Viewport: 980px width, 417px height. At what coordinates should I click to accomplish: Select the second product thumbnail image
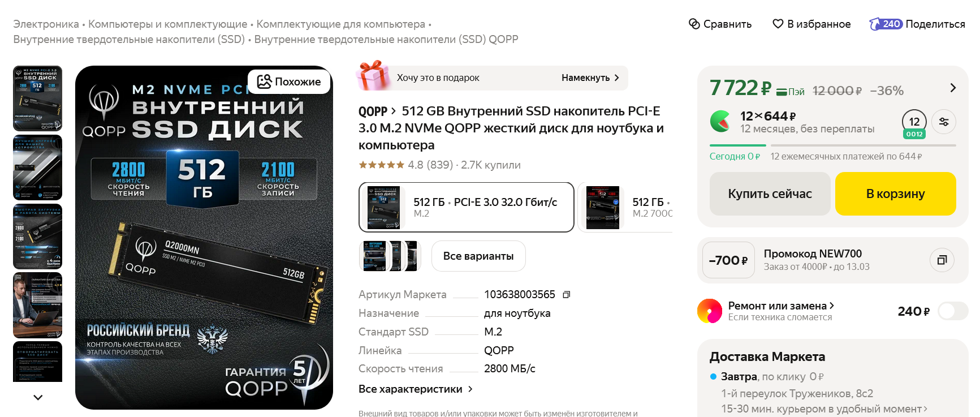click(37, 167)
